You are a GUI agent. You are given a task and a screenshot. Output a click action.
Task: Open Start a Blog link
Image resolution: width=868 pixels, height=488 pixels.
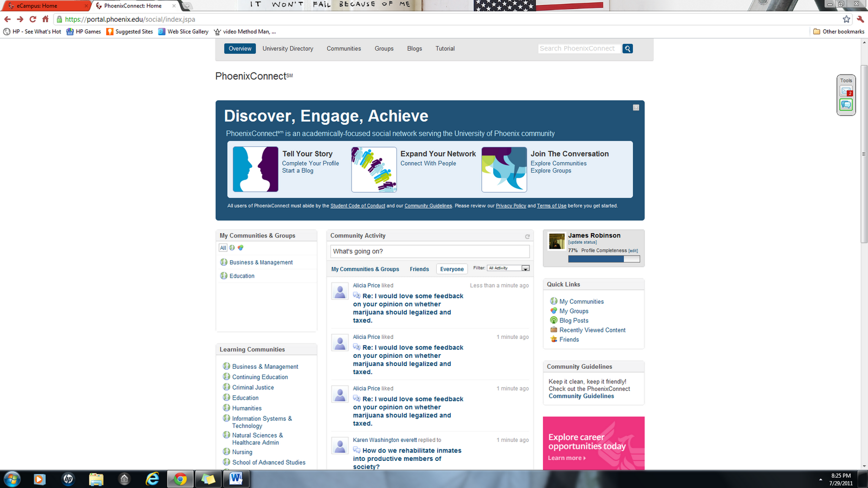pos(297,171)
